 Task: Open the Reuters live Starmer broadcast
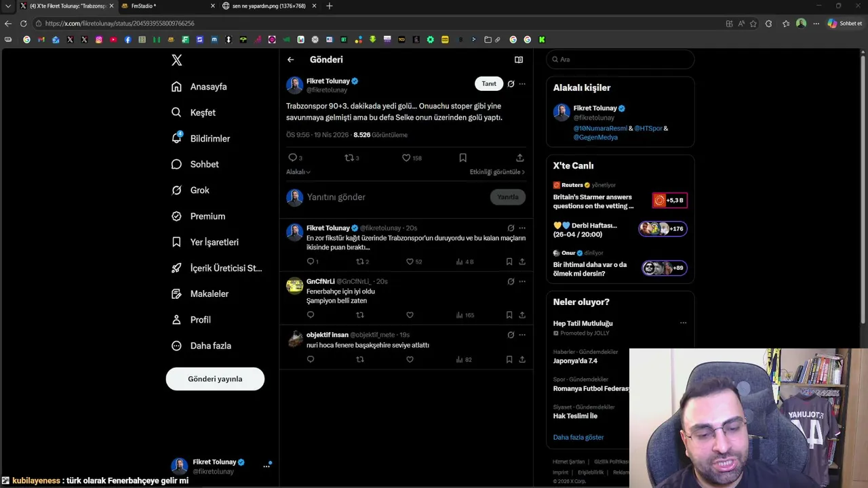[620, 197]
